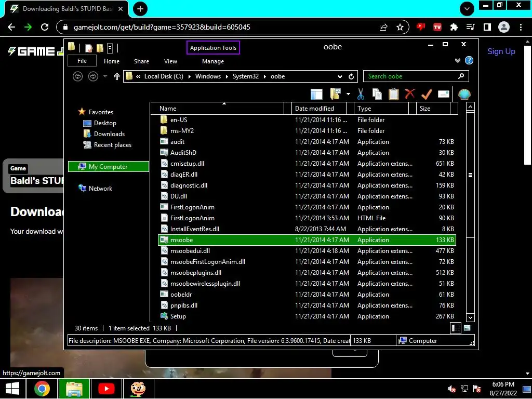Click the Paste clipboard toolbar icon
This screenshot has width=532, height=399.
point(394,94)
